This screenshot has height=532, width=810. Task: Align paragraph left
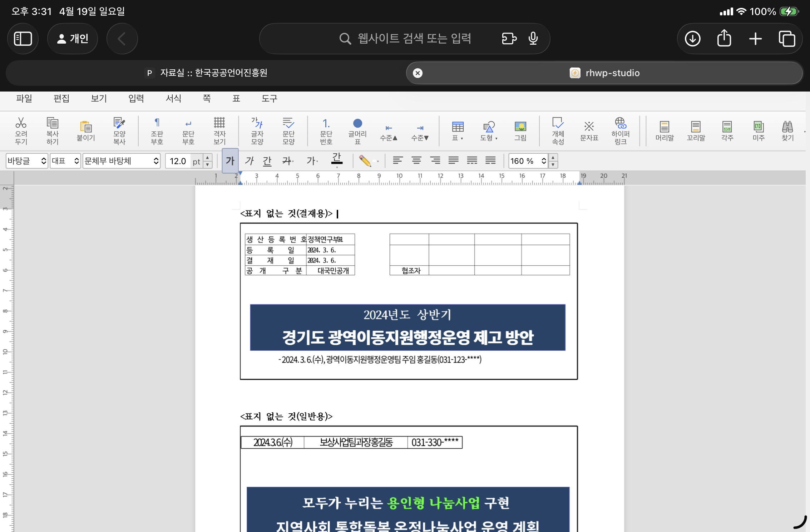tap(397, 161)
